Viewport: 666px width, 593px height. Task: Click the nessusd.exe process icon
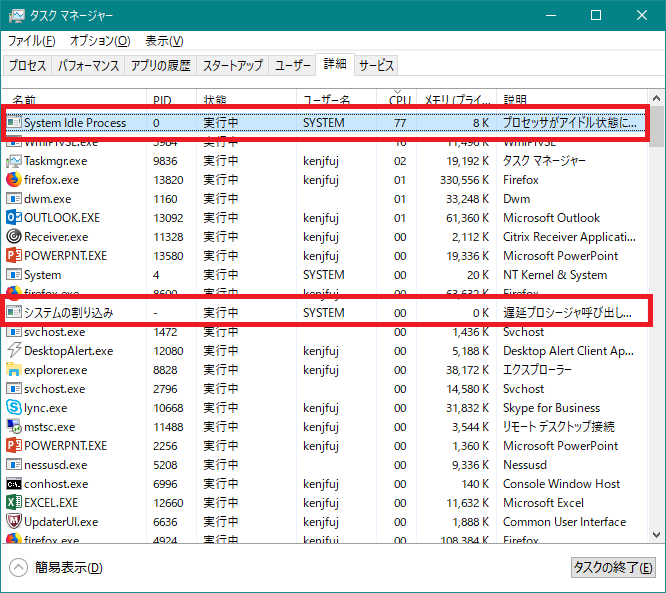coord(14,465)
